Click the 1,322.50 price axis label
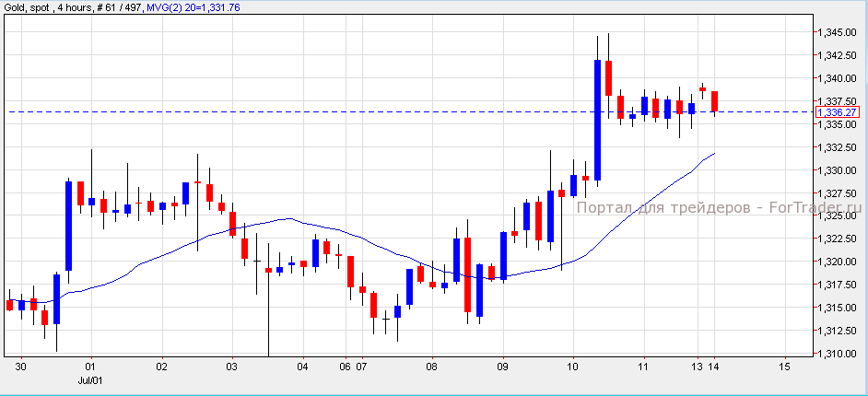 pos(838,239)
